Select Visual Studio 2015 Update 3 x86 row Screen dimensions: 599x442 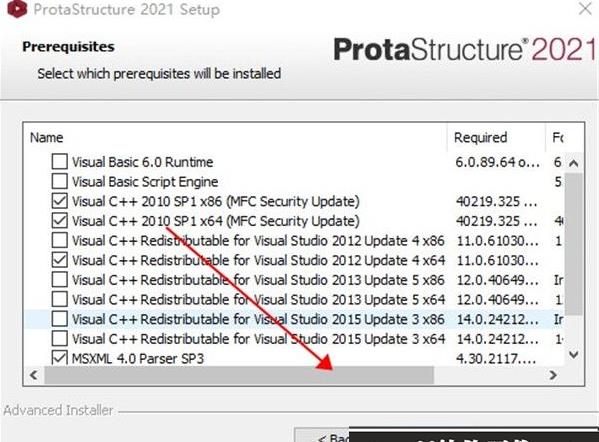(x=294, y=319)
